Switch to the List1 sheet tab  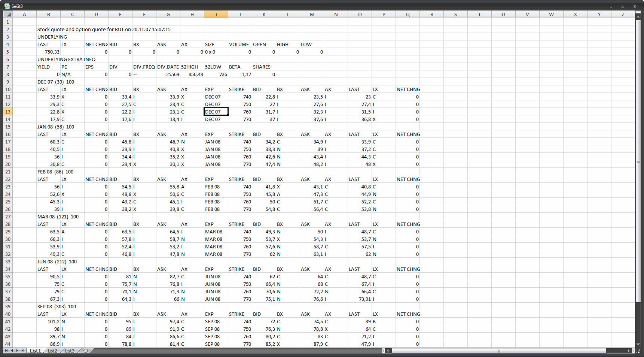[35, 351]
